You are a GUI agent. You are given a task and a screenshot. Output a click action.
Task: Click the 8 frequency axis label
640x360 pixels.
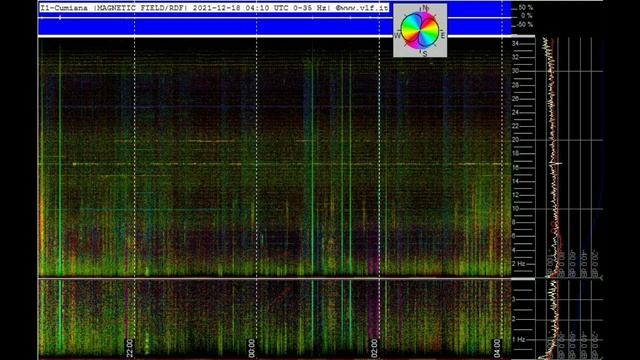(513, 222)
